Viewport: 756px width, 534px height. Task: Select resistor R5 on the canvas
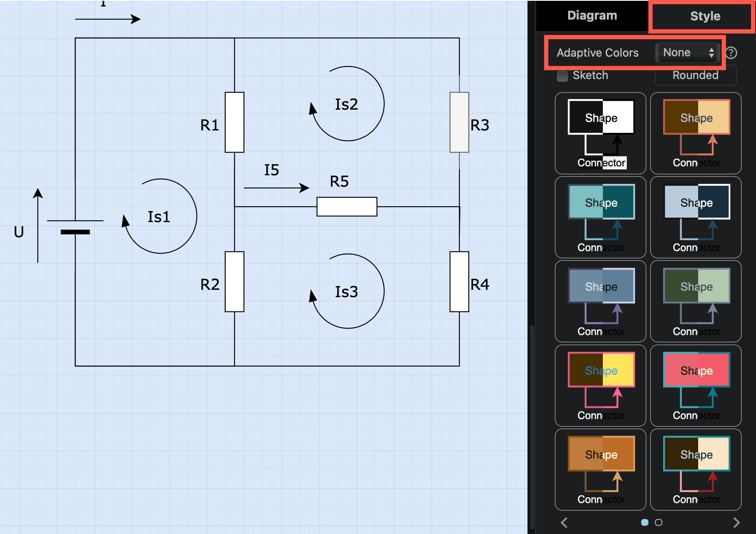point(347,207)
